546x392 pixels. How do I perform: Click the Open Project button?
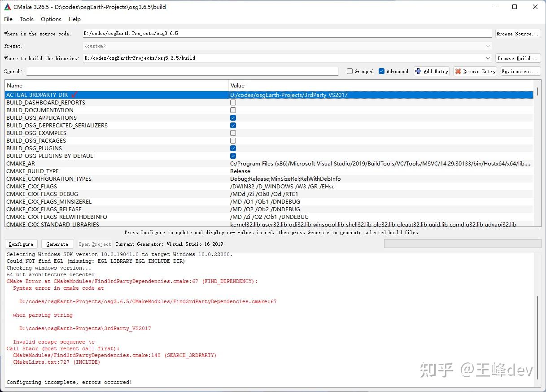tap(95, 244)
